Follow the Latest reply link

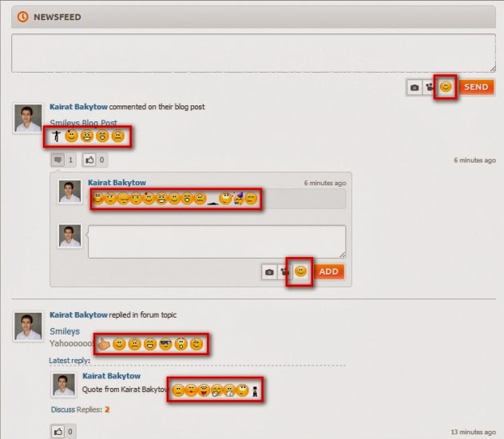point(69,361)
